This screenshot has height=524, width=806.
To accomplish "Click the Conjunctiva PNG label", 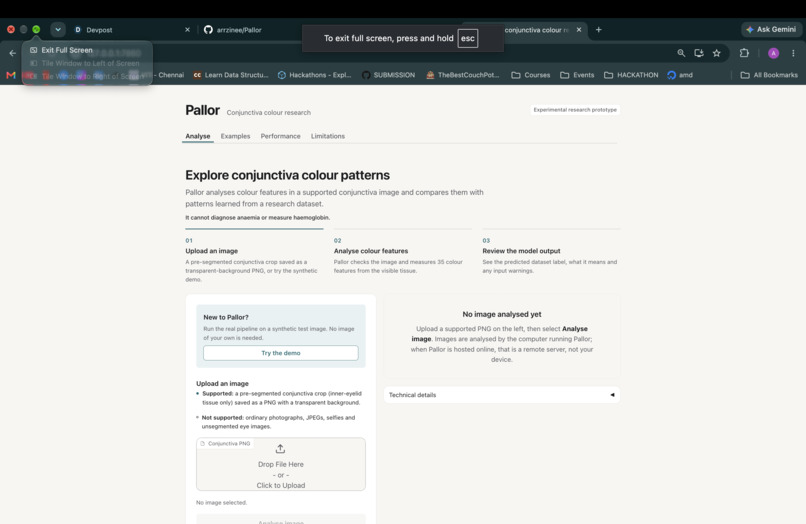I will coord(225,443).
